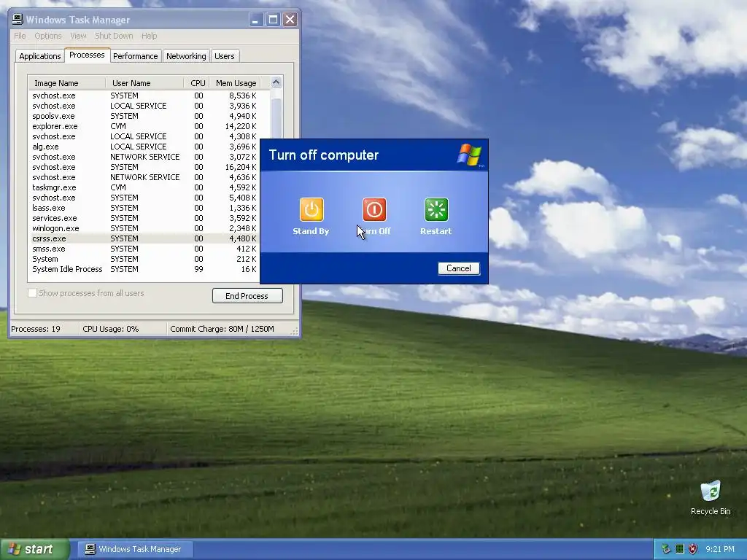Viewport: 747px width, 560px height.
Task: Select the Processes tab
Action: tap(88, 55)
